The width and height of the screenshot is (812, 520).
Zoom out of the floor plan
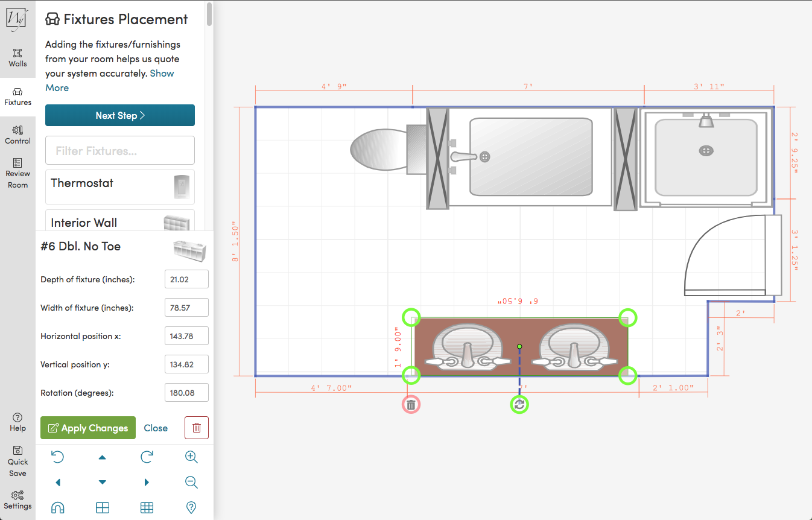pyautogui.click(x=191, y=482)
